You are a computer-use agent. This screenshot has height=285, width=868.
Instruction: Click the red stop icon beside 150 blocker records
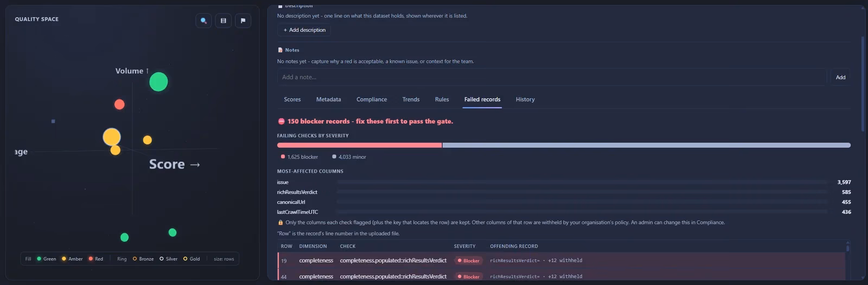[x=281, y=121]
